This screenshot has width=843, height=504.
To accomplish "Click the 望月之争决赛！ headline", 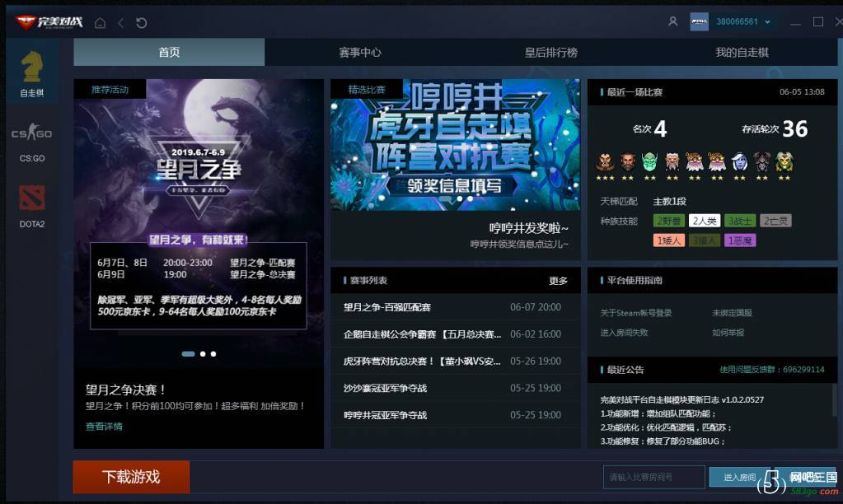I will (x=126, y=390).
